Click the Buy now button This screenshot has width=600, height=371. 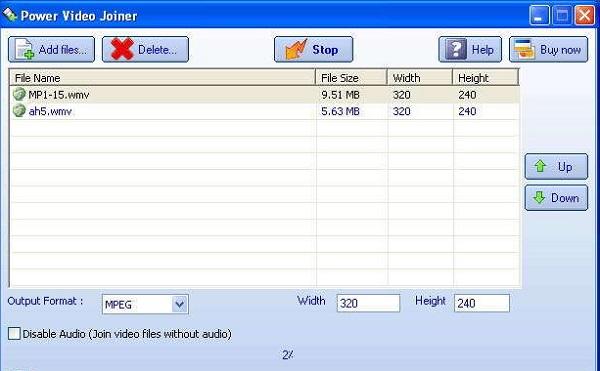(548, 49)
